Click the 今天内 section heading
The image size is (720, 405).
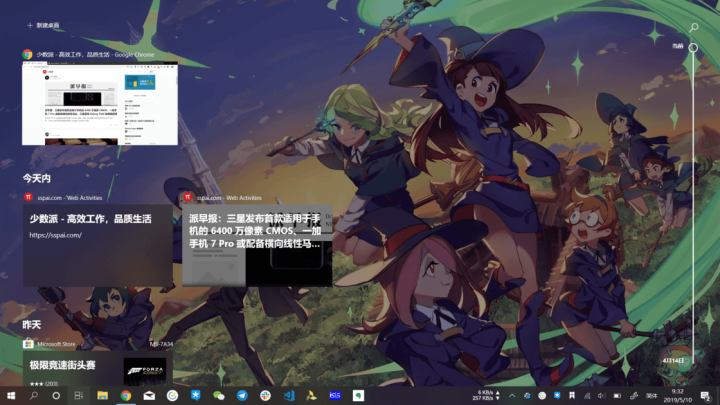point(37,178)
